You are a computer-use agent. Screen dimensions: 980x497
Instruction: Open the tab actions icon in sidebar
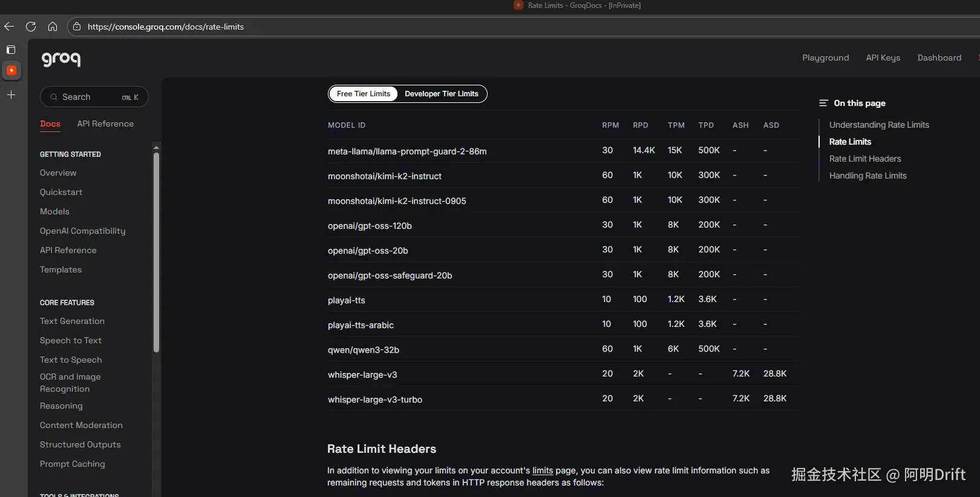click(11, 50)
